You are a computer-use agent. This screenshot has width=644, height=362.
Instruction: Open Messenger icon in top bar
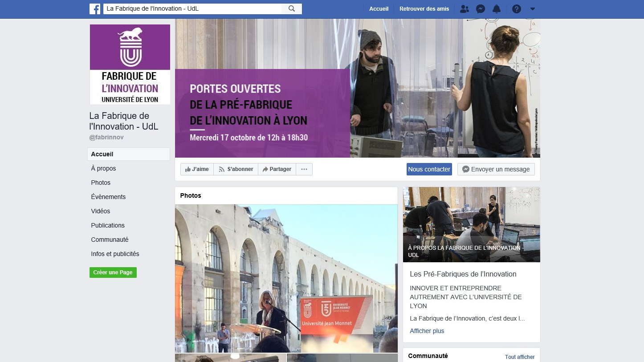(480, 8)
